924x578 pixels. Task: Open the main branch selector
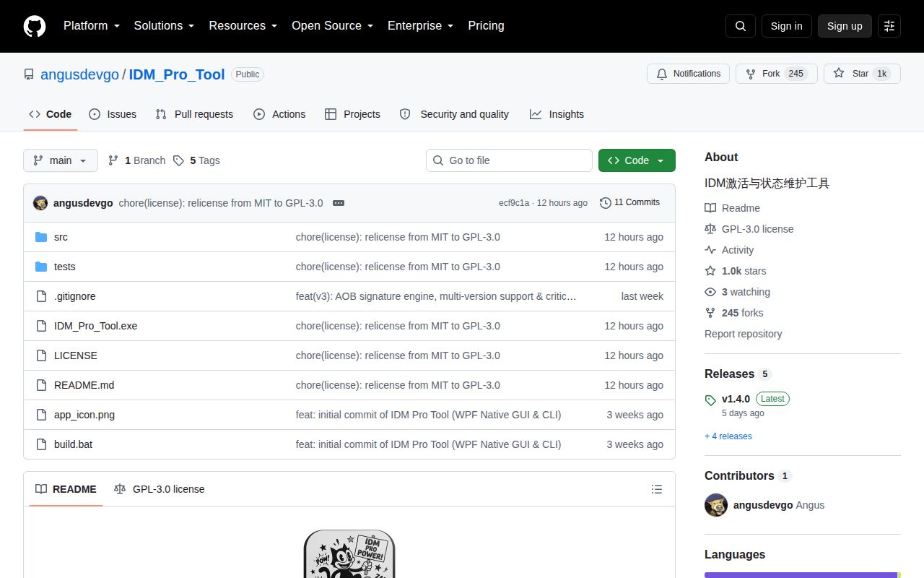click(61, 160)
